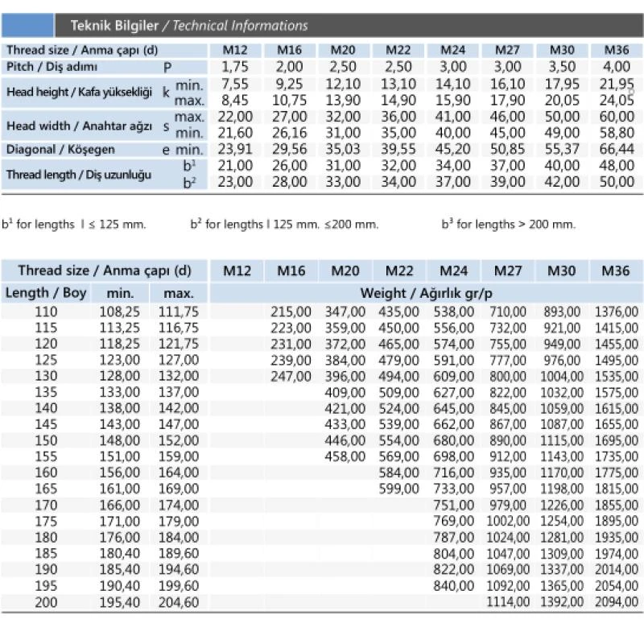Click M22 header in weight table

point(399,270)
